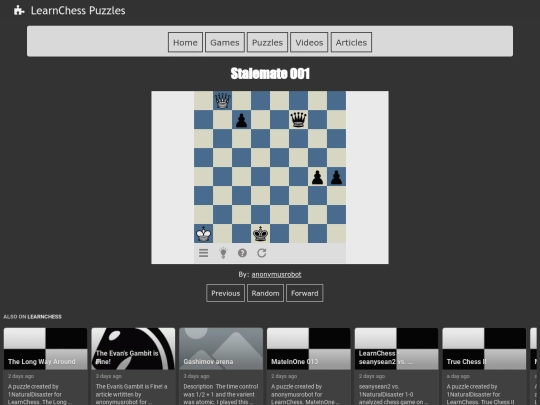
Task: Click 'ALSO ON LEARNCHESS' heading
Action: [x=32, y=316]
